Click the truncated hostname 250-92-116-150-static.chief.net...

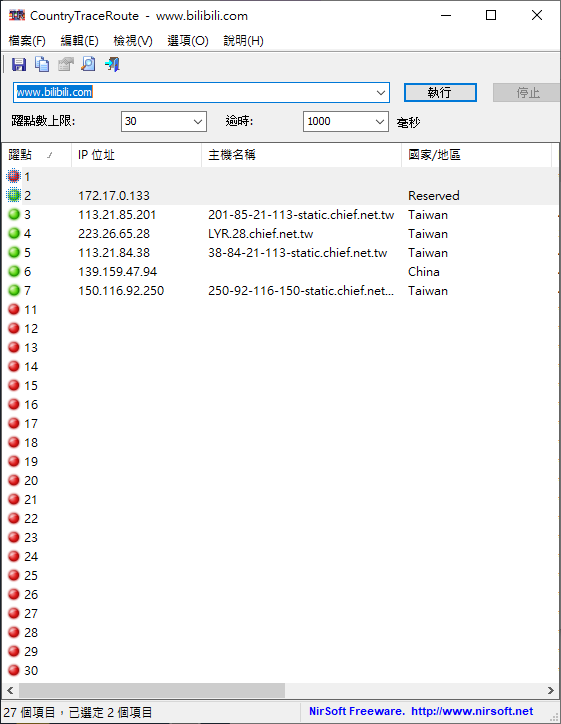point(301,290)
